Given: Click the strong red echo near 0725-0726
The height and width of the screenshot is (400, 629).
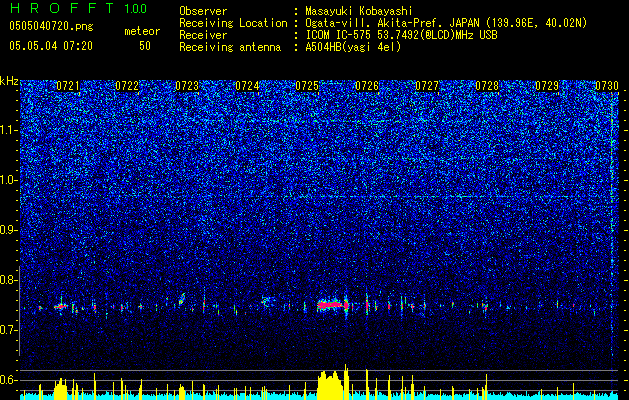Looking at the screenshot, I should [x=332, y=305].
